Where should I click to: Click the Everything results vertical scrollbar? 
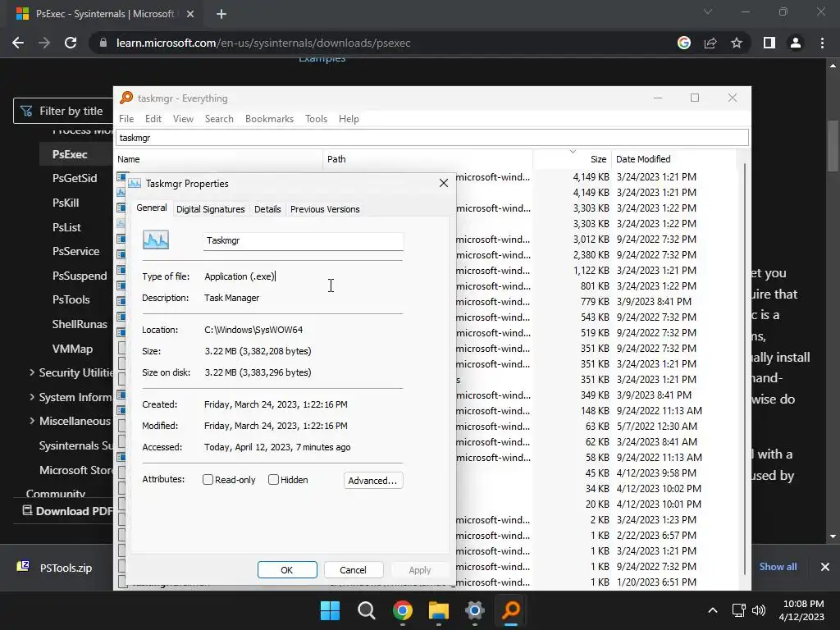tap(745, 370)
